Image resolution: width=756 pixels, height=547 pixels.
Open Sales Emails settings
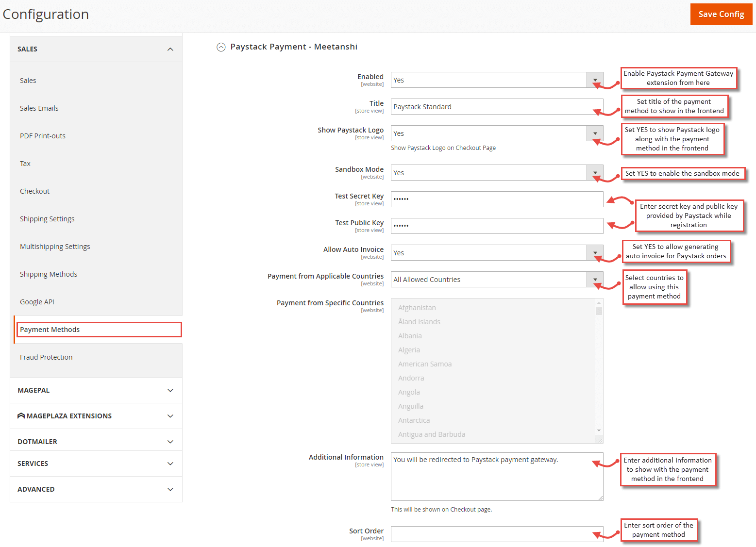click(39, 108)
